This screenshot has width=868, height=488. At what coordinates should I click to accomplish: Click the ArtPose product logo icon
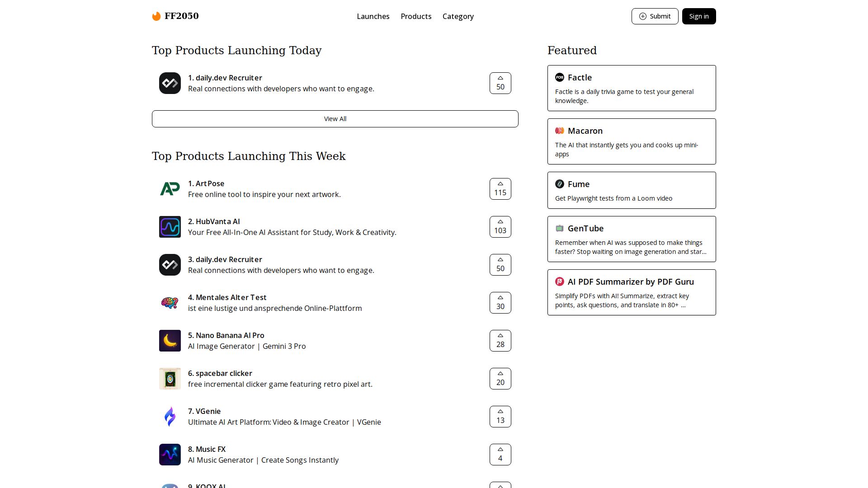coord(170,189)
